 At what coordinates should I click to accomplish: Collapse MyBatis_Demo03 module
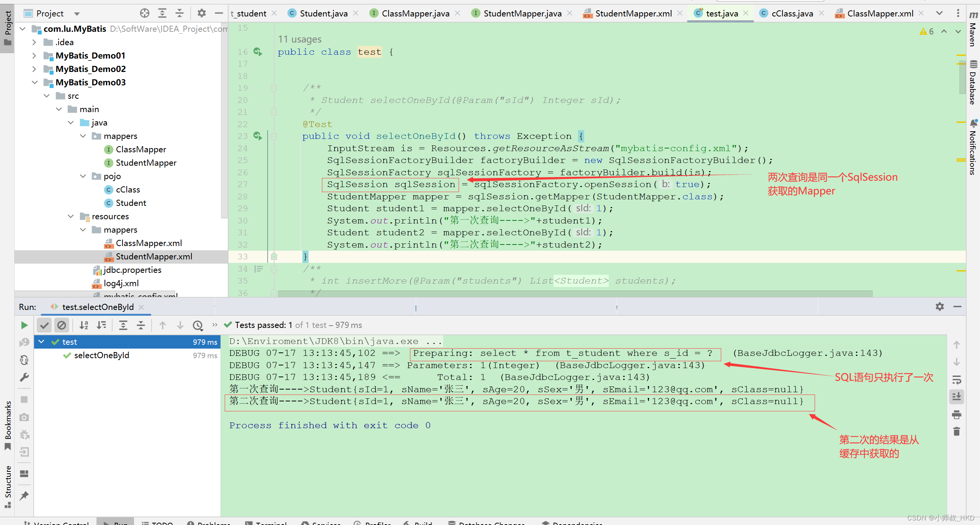[34, 82]
